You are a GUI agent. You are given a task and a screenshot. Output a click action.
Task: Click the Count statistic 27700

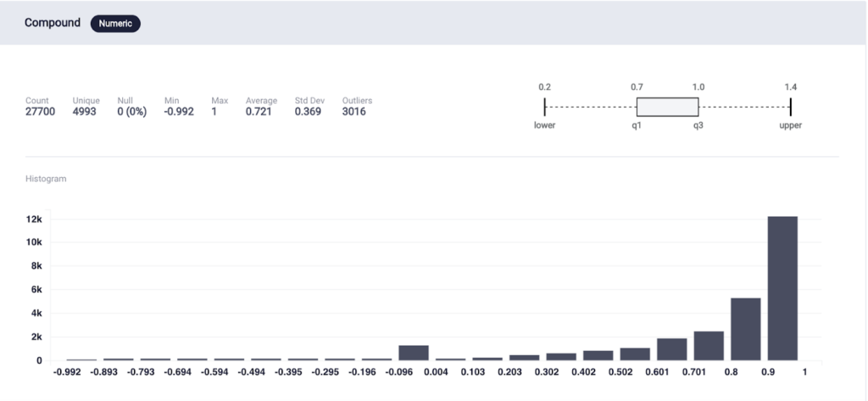coord(41,111)
